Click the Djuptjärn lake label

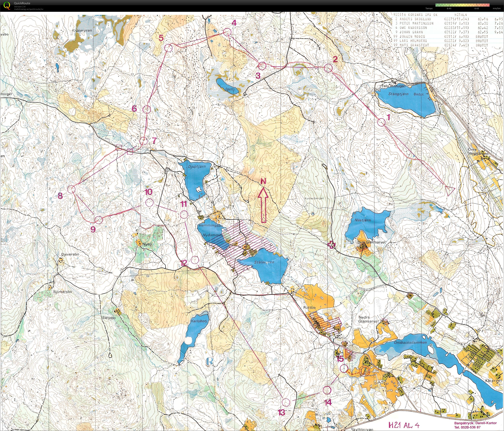coord(197,167)
